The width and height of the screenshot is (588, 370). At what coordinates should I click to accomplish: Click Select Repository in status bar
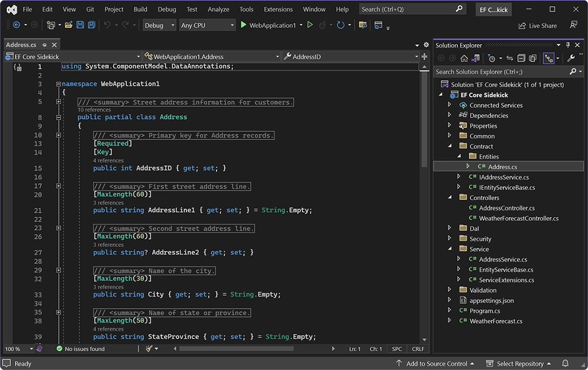pyautogui.click(x=519, y=363)
